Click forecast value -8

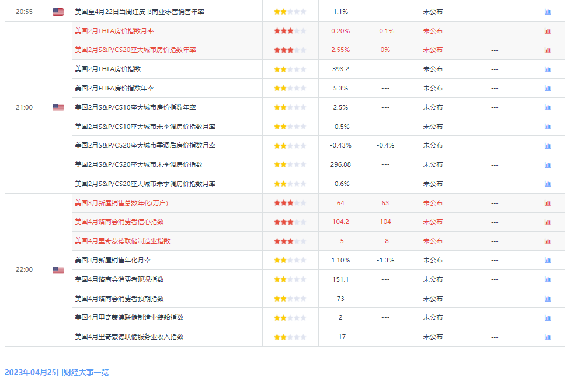coord(385,241)
